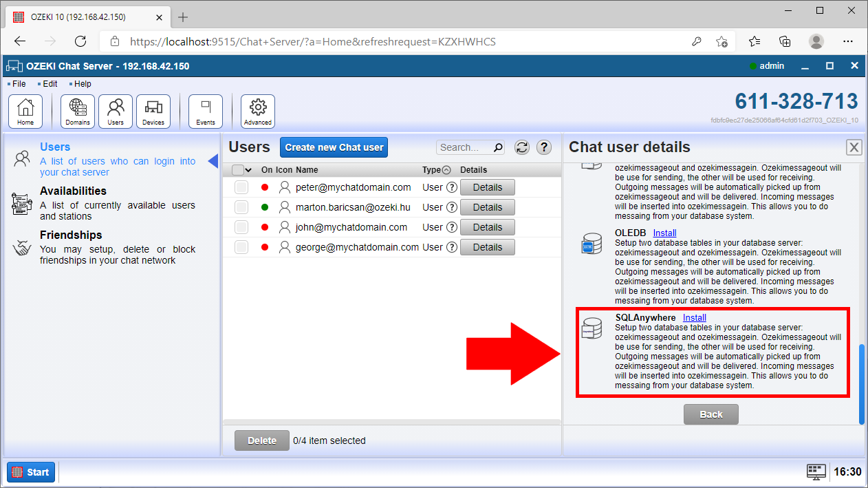Open the Advanced gear icon

click(258, 112)
